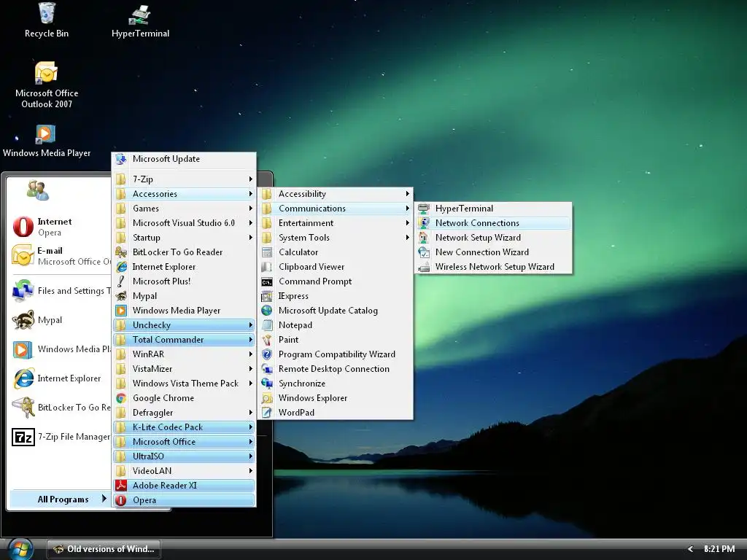Click BitLocker To Go Reader icon in Start list

(23, 408)
